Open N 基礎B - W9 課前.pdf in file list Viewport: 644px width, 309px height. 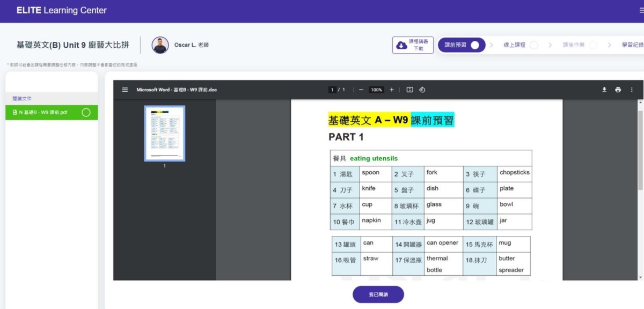tap(52, 113)
